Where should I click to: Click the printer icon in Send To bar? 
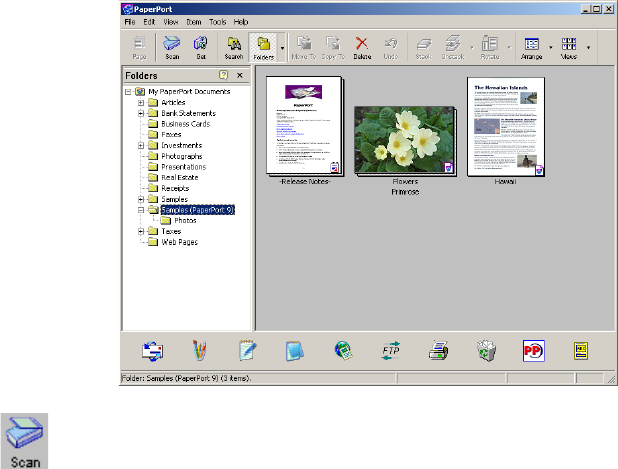[x=438, y=350]
